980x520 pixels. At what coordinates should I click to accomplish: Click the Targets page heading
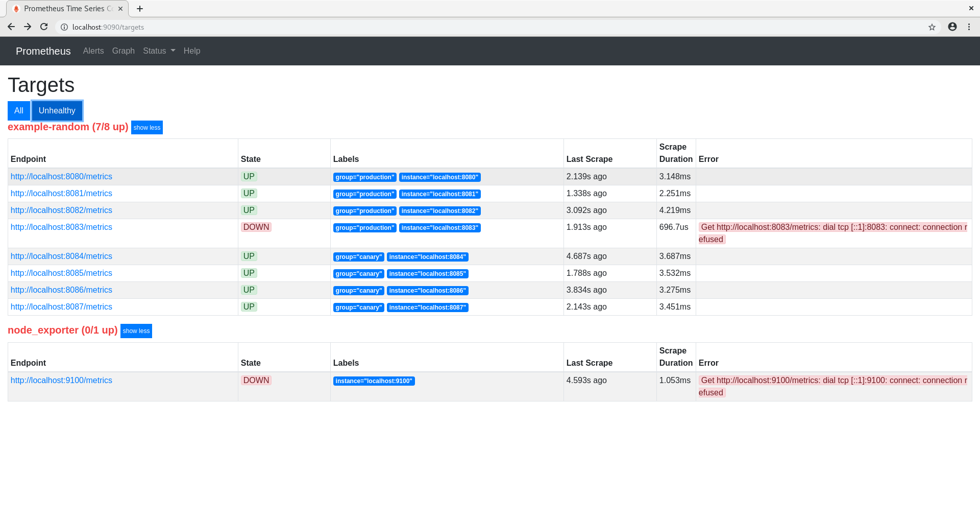[x=41, y=85]
